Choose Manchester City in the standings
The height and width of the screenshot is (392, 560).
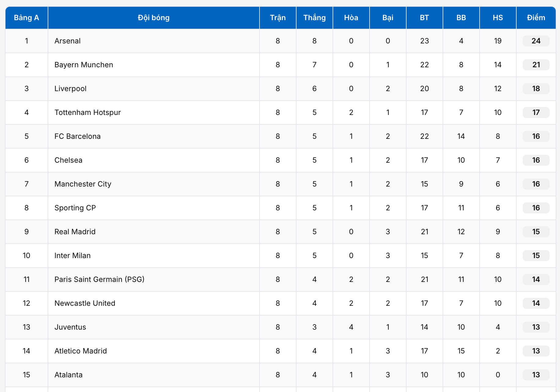coord(83,184)
